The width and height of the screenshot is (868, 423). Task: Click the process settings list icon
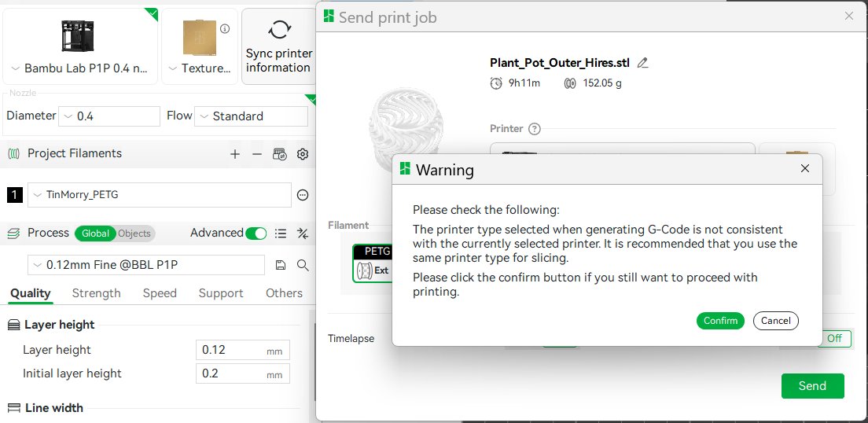tap(281, 234)
